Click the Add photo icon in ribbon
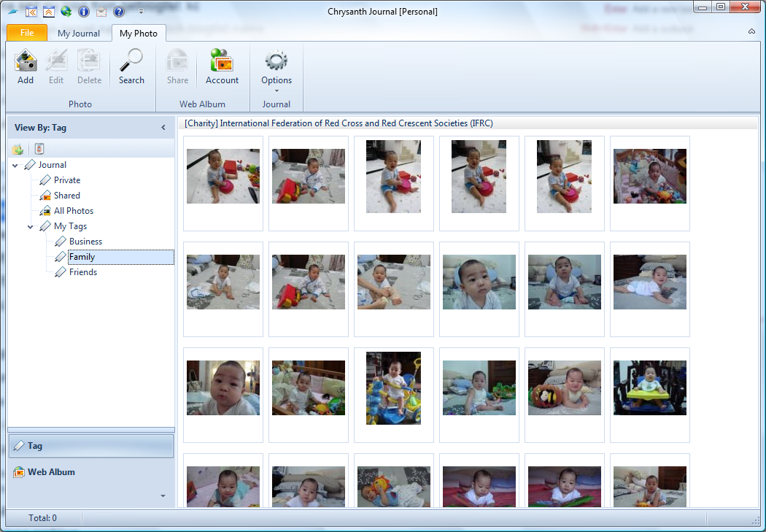This screenshot has width=766, height=532. pyautogui.click(x=26, y=67)
